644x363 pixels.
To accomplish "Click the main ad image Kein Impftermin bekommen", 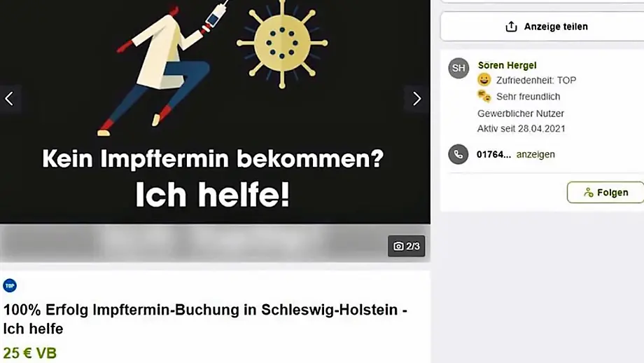I will click(x=215, y=112).
